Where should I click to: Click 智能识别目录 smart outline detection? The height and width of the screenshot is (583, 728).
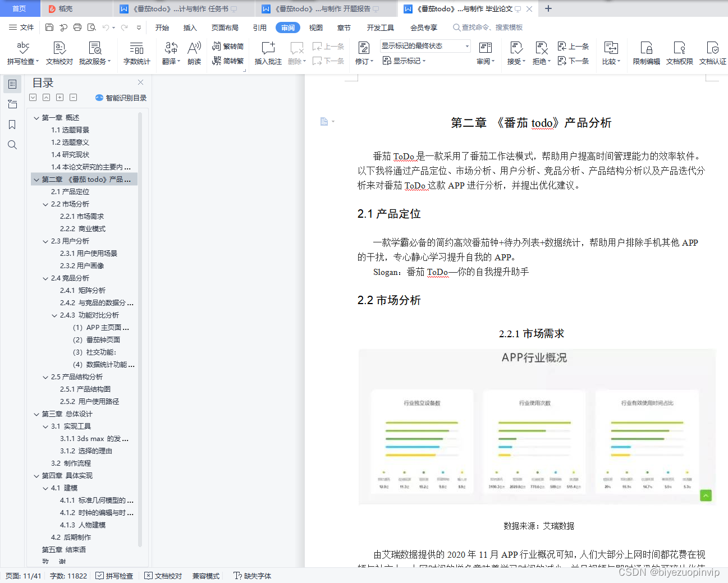[121, 98]
